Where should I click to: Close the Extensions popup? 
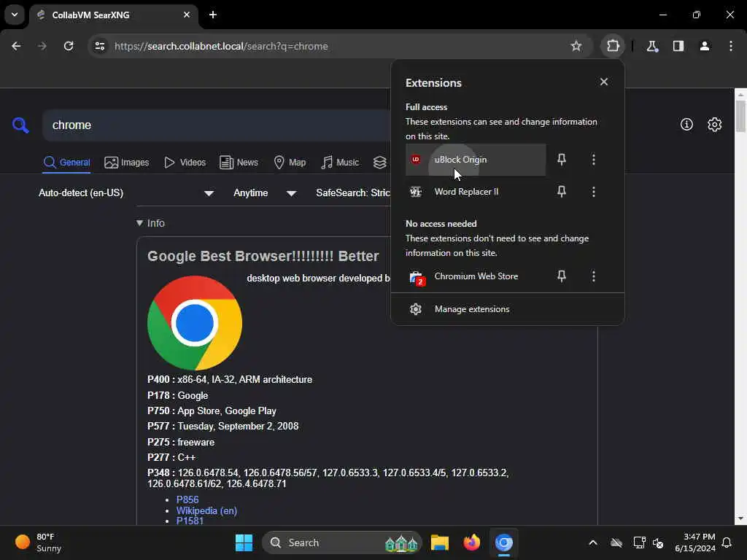point(603,82)
